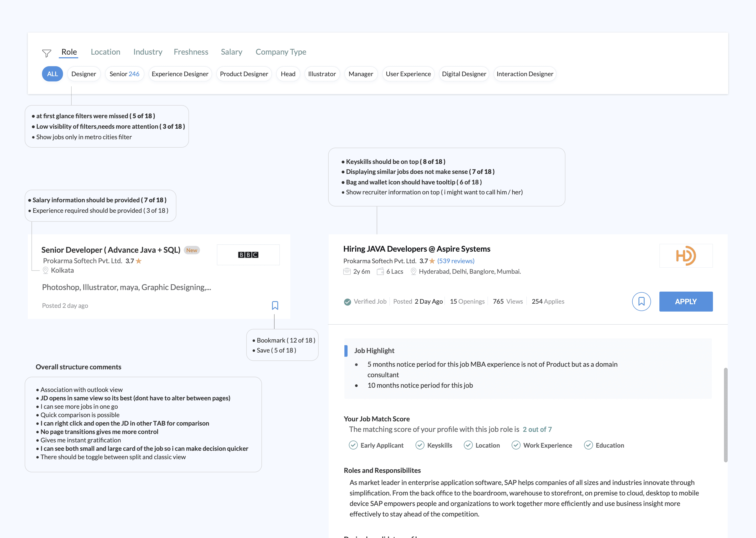Screen dimensions: 756x538
Task: Click the BBC company logo
Action: 248,255
